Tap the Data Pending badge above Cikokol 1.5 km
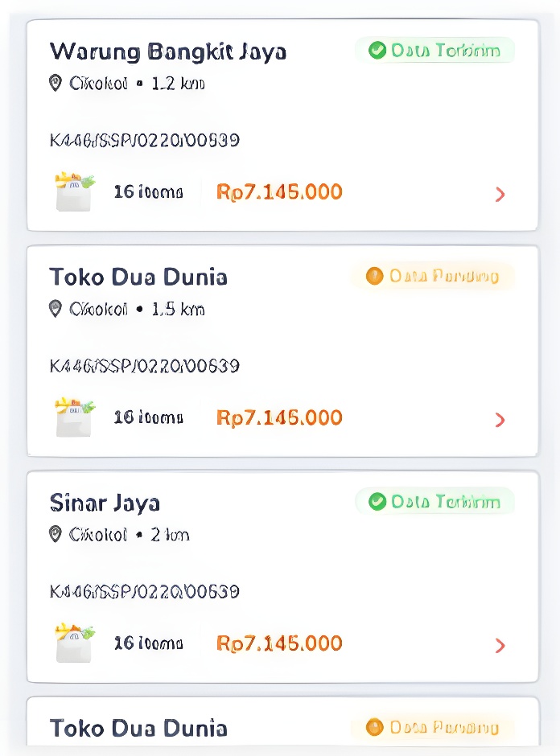Viewport: 560px width, 756px height. [433, 277]
